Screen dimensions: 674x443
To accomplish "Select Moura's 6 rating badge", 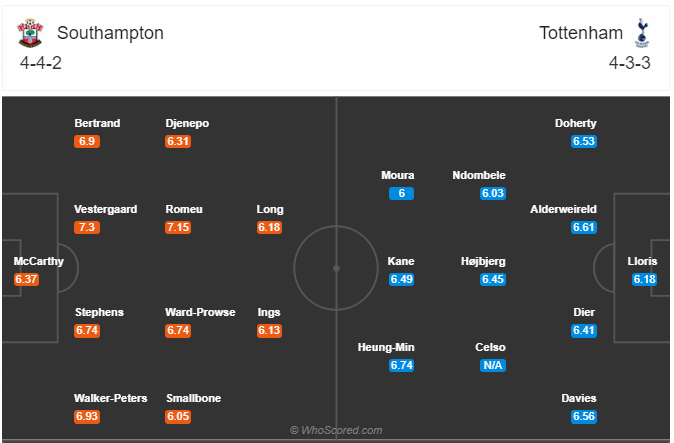I will click(x=401, y=193).
